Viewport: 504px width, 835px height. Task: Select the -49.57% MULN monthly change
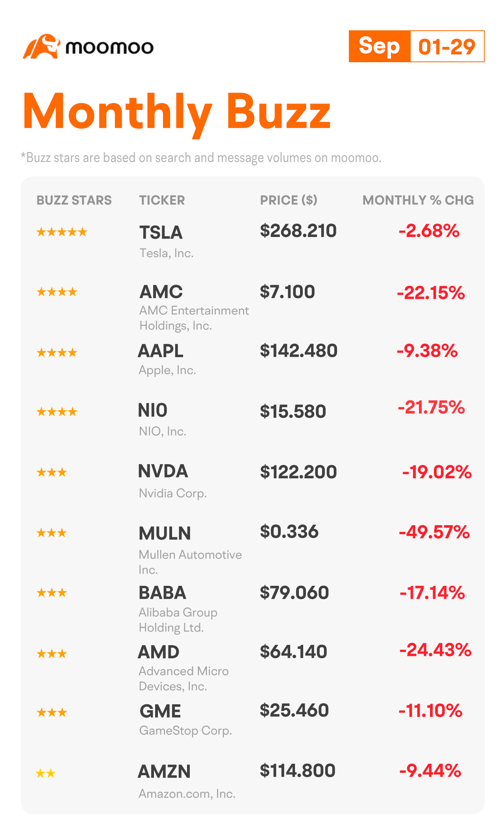coord(434,532)
